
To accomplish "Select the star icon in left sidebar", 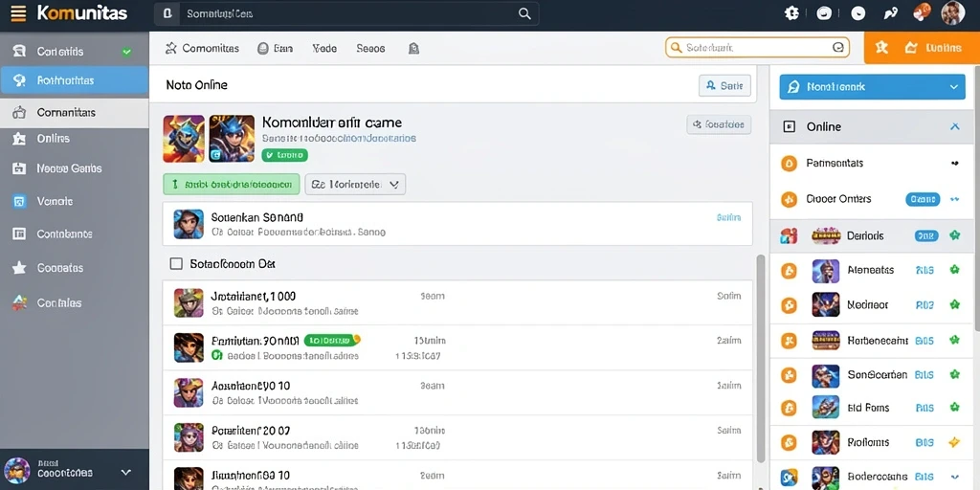I will point(19,268).
